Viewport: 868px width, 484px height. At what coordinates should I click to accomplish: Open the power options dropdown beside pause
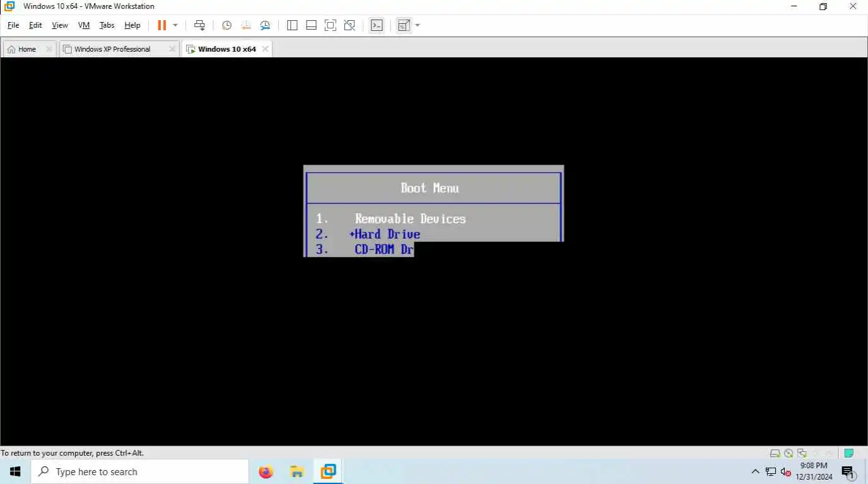tap(175, 25)
